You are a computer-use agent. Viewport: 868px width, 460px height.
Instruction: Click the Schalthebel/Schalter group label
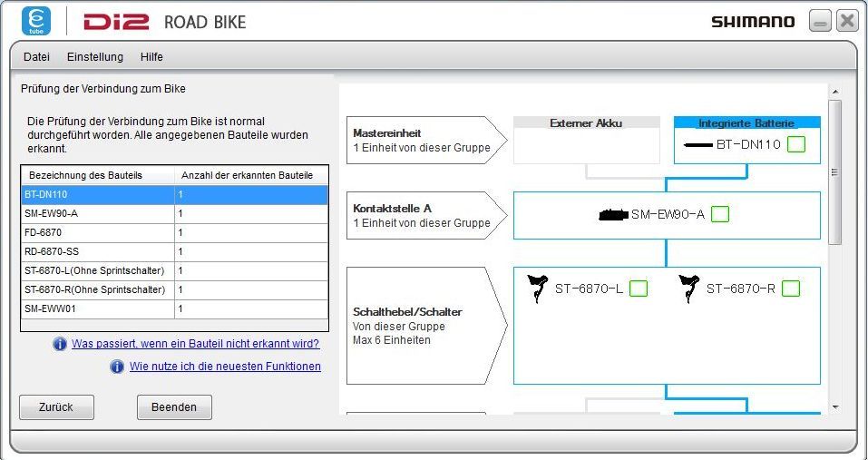(426, 326)
